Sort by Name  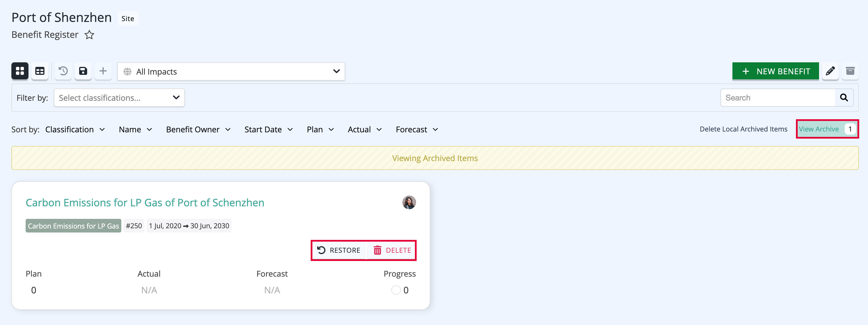pos(136,130)
